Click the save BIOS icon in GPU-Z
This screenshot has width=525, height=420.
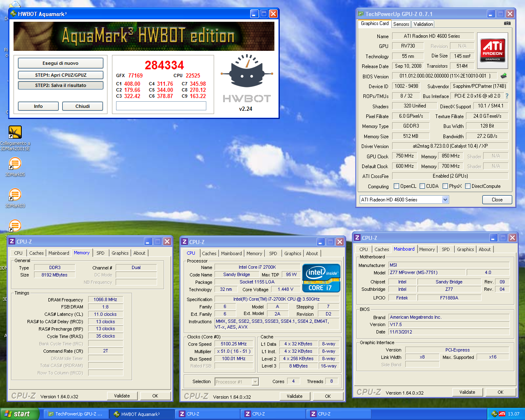pos(504,75)
